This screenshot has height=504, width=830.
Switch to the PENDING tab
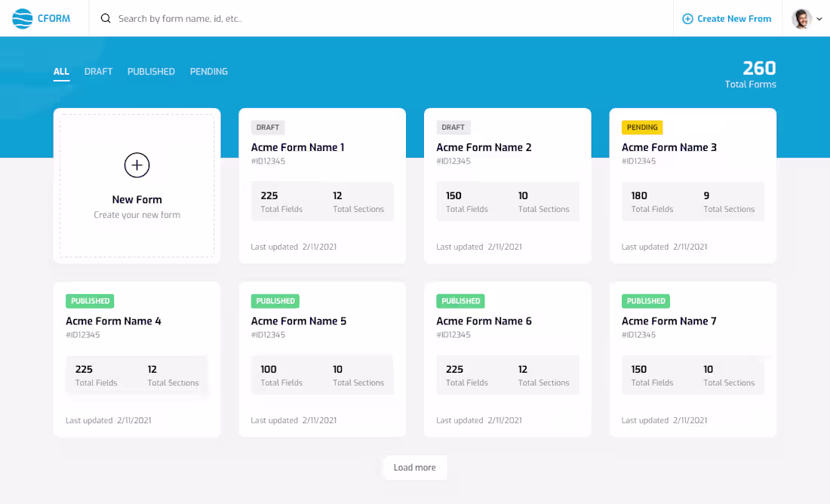tap(208, 72)
